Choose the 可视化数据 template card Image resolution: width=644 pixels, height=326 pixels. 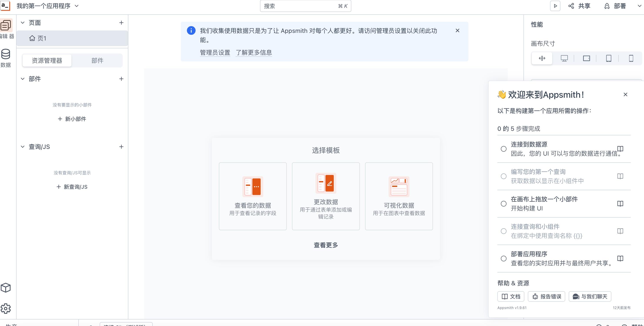click(x=399, y=196)
